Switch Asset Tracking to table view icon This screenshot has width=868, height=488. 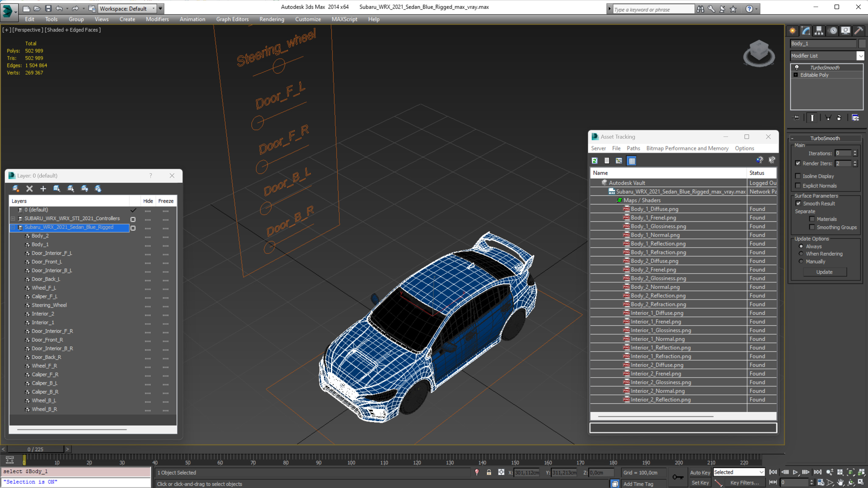(x=632, y=161)
